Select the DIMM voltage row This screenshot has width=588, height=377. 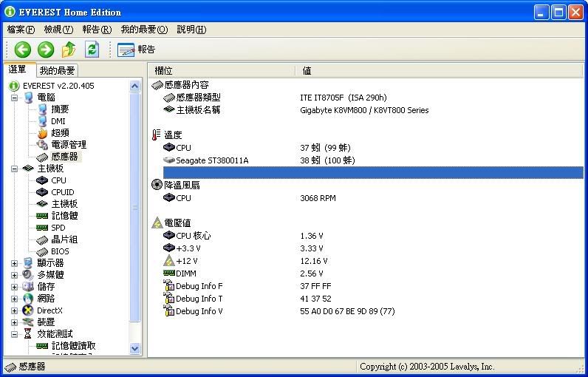click(x=373, y=274)
